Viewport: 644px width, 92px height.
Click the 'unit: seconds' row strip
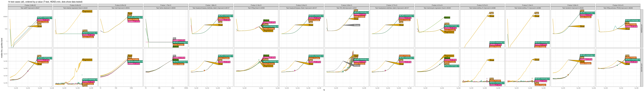pos(641,68)
